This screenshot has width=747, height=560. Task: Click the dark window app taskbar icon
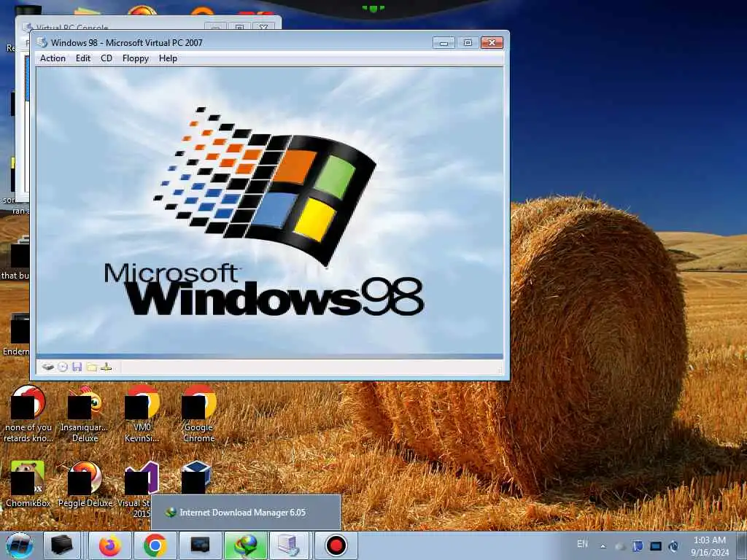200,545
